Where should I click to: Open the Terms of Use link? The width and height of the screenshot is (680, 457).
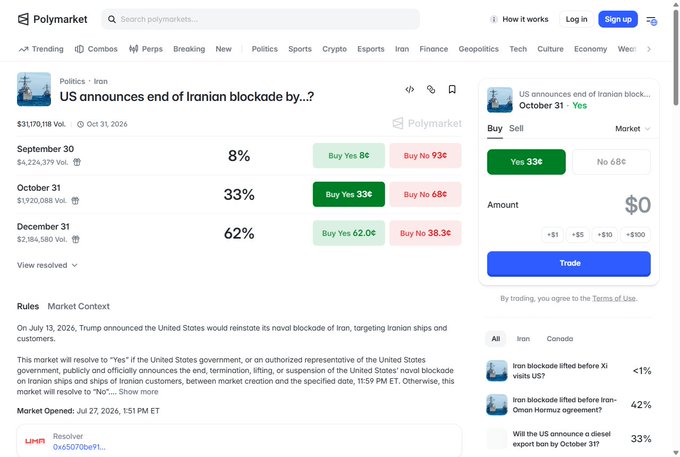614,298
